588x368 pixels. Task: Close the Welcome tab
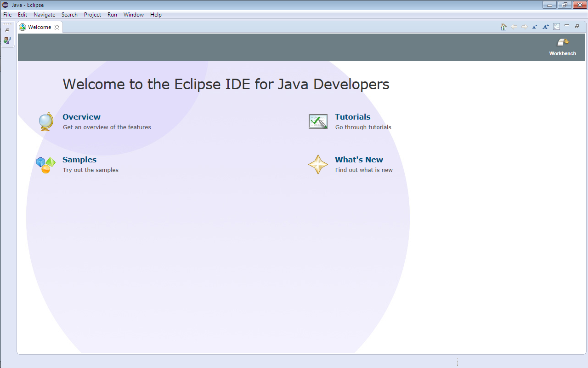(x=57, y=27)
